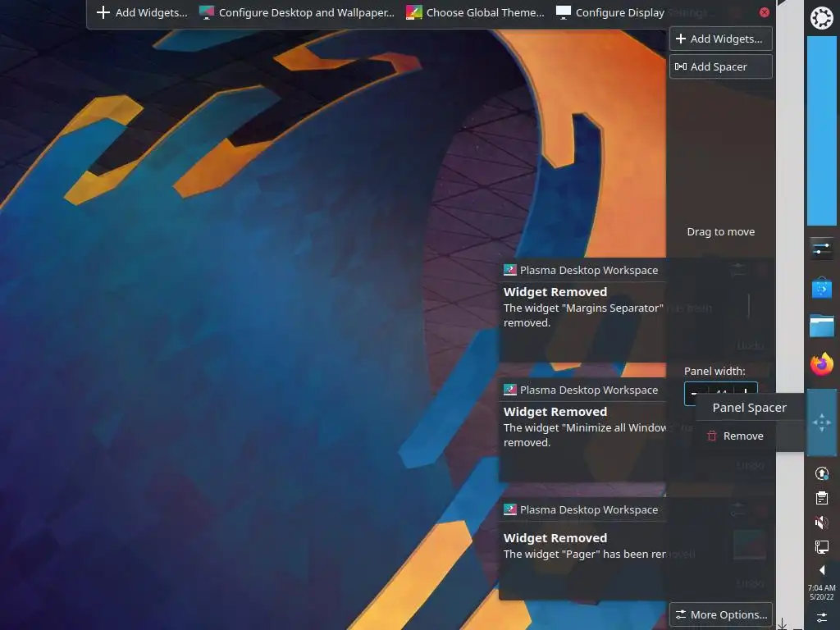This screenshot has width=840, height=630.
Task: Click the System Settings sliders icon in panel
Action: click(821, 249)
